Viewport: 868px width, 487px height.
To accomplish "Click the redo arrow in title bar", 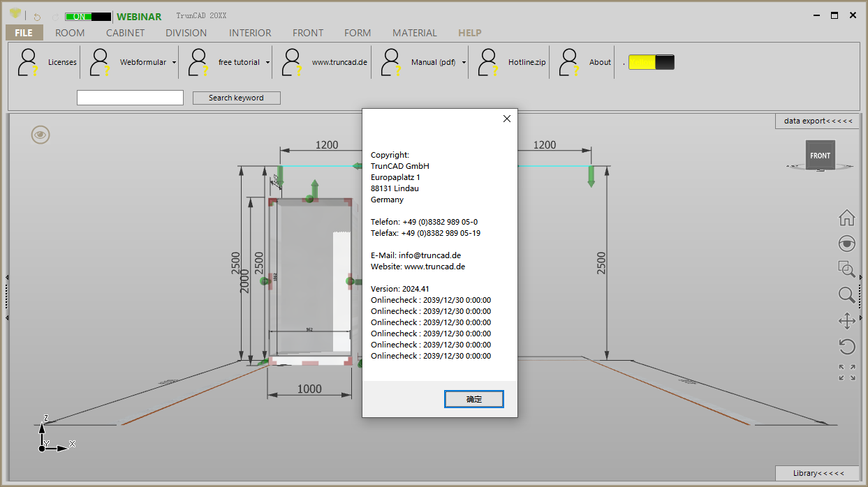I will [56, 16].
